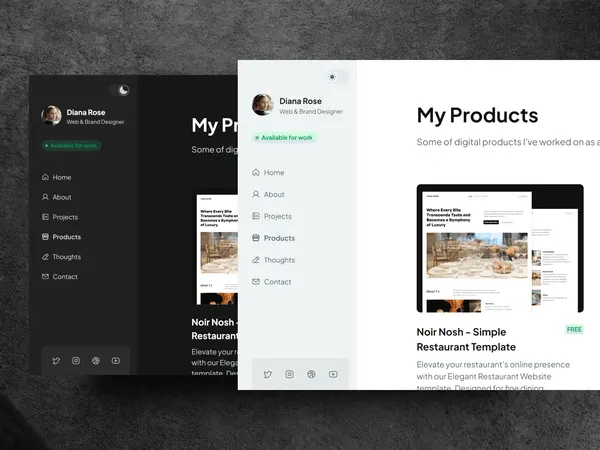The image size is (600, 450).
Task: Open Thoughts in the light sidebar
Action: point(273,260)
